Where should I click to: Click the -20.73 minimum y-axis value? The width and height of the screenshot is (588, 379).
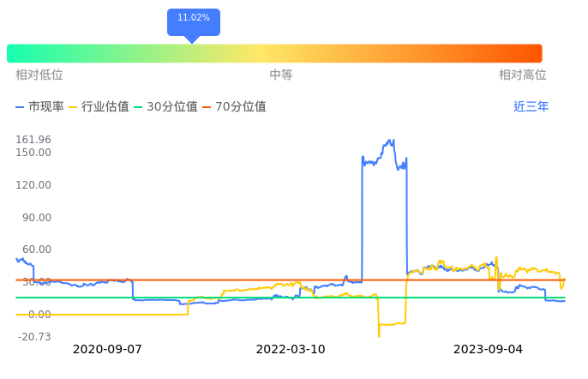[x=33, y=336]
